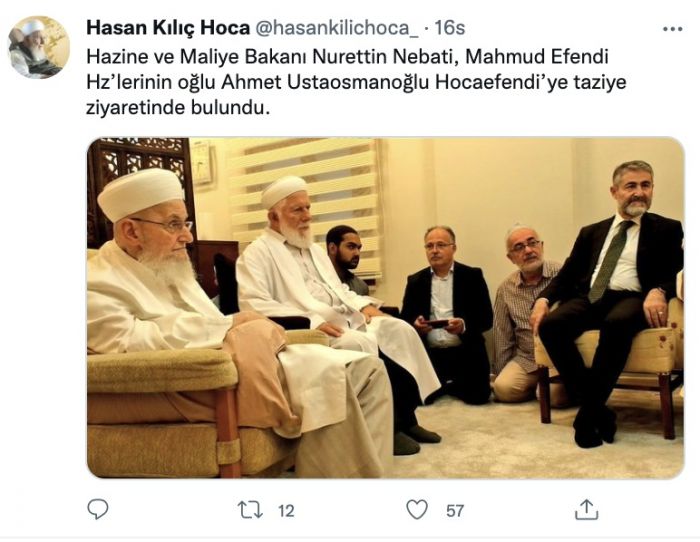
Task: Open Hasan Kılıç Hoca's profile avatar
Action: click(38, 47)
